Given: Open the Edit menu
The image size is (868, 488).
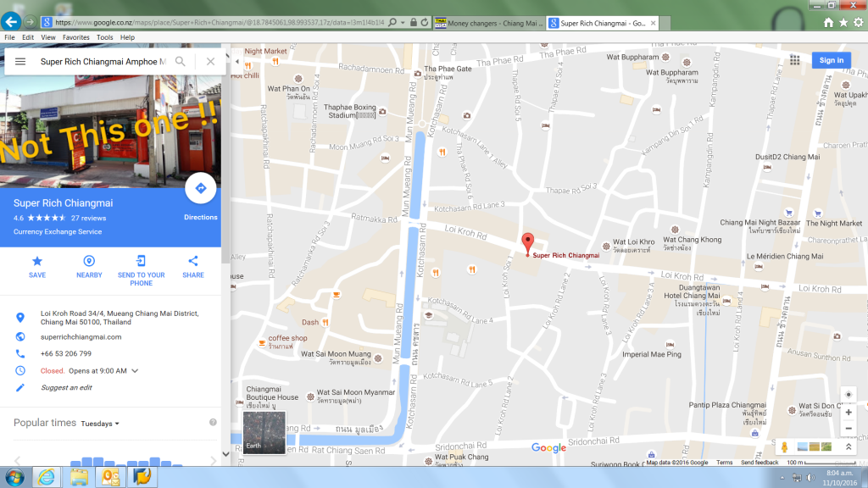Looking at the screenshot, I should [x=28, y=37].
